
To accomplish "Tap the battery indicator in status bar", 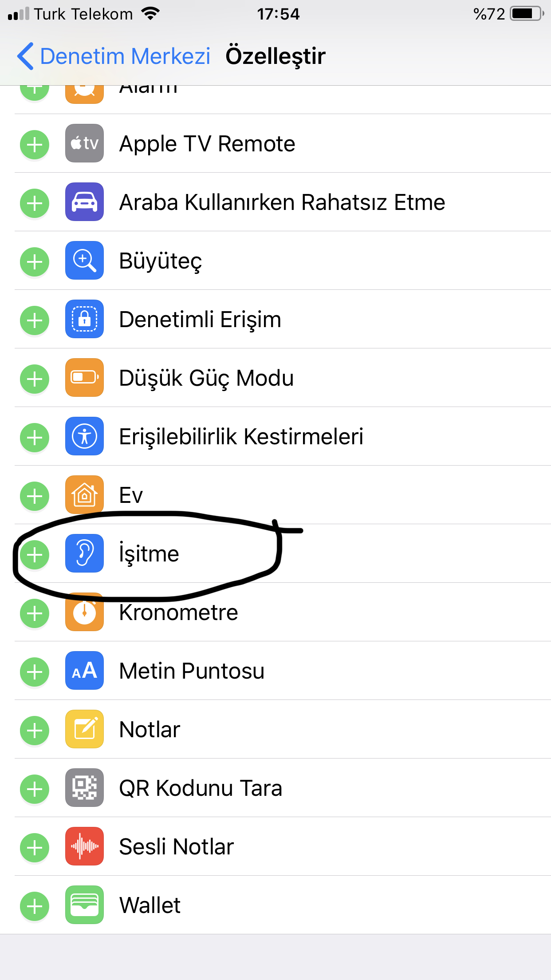I will coord(527,14).
